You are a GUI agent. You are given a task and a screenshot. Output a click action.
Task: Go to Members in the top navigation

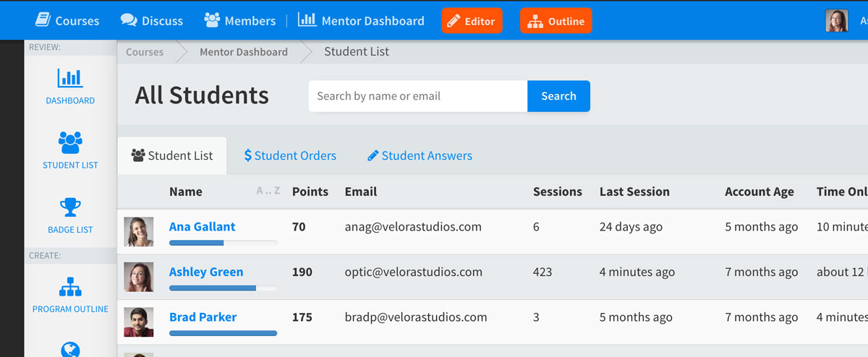pyautogui.click(x=240, y=21)
